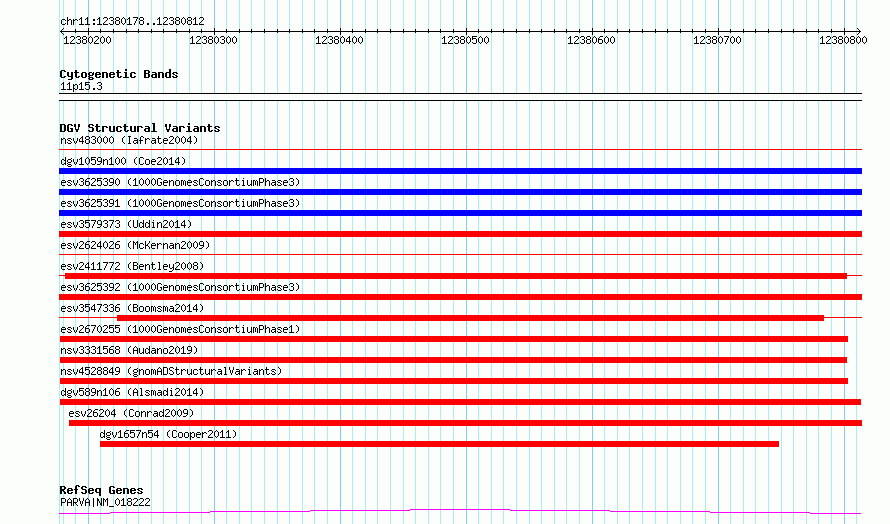Screen dimensions: 890x524
Task: Select the red bar for dgv1657n54 Cooper2011
Action: tap(439, 444)
